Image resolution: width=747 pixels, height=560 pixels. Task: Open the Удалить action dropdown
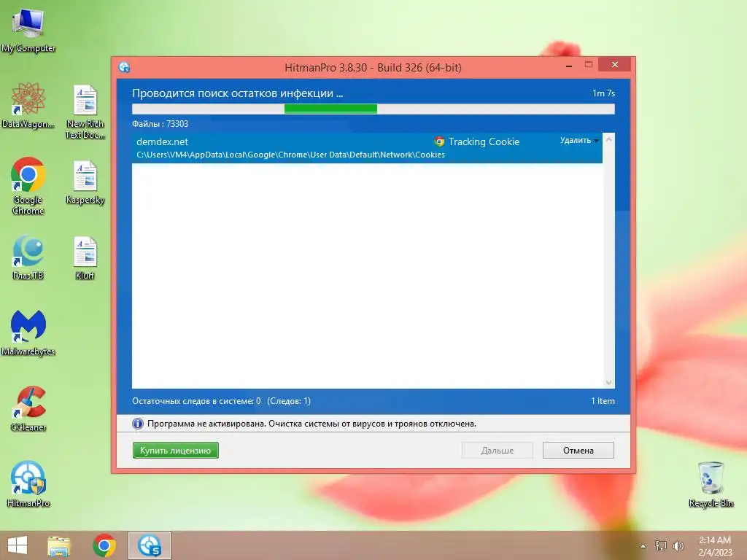coord(579,140)
